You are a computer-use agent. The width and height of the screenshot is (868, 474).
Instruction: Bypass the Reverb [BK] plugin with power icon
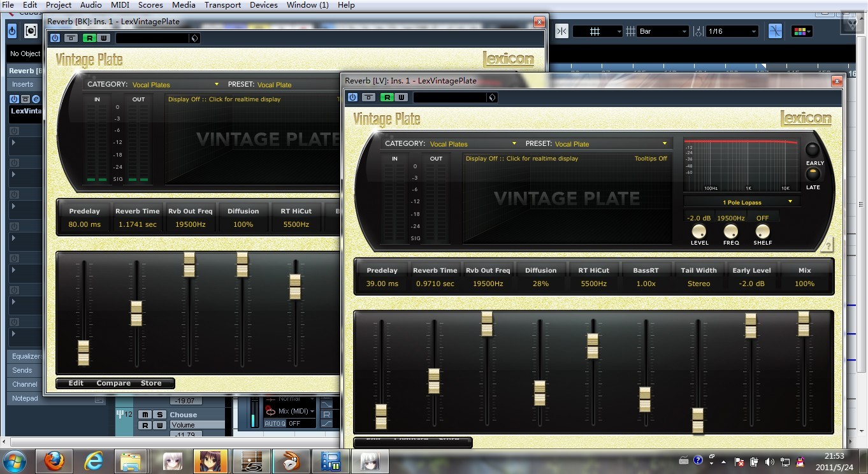point(55,38)
